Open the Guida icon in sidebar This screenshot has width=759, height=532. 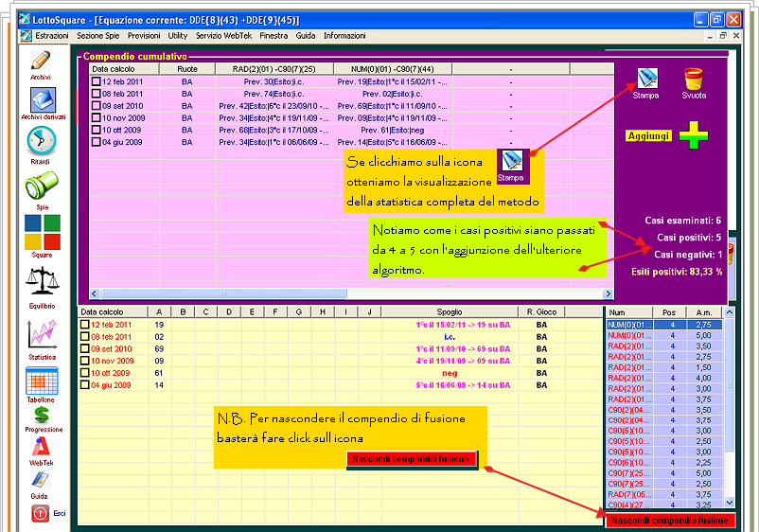[40, 480]
